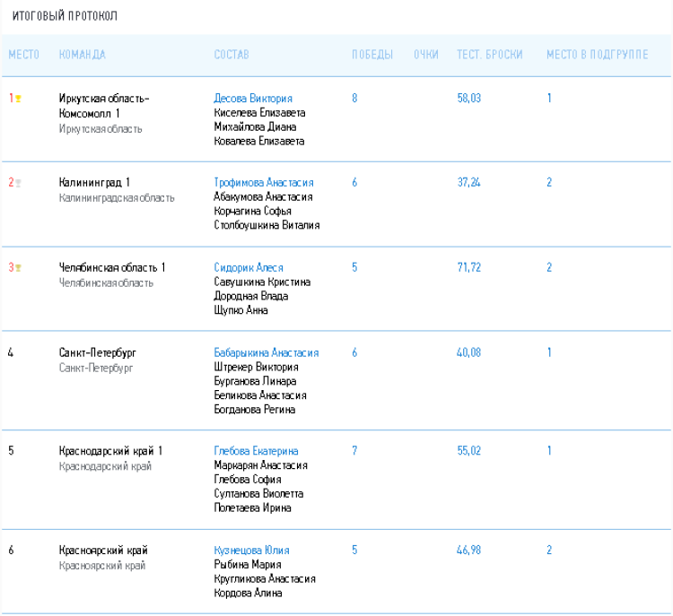Select team Иркутская область–Комсомолл 1
Screen dimensions: 673x616
[104, 106]
